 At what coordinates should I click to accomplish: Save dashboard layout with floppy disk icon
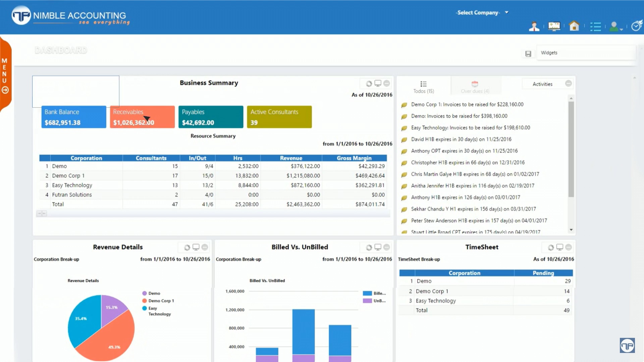[x=528, y=54]
